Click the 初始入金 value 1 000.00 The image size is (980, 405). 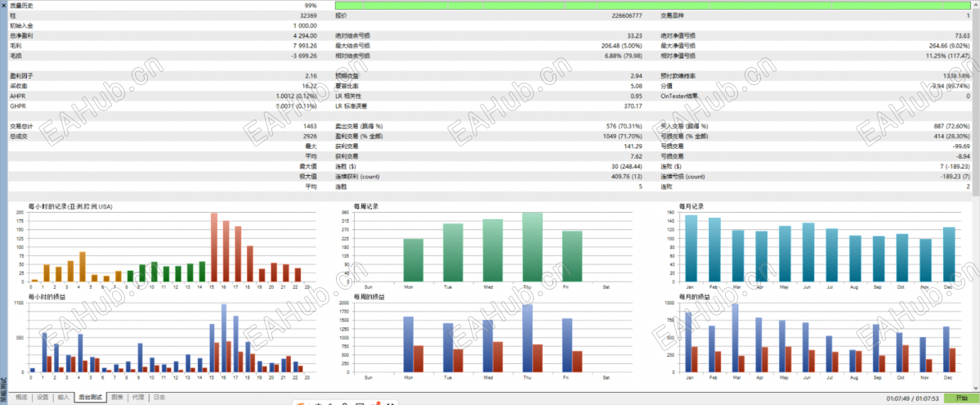tap(305, 25)
